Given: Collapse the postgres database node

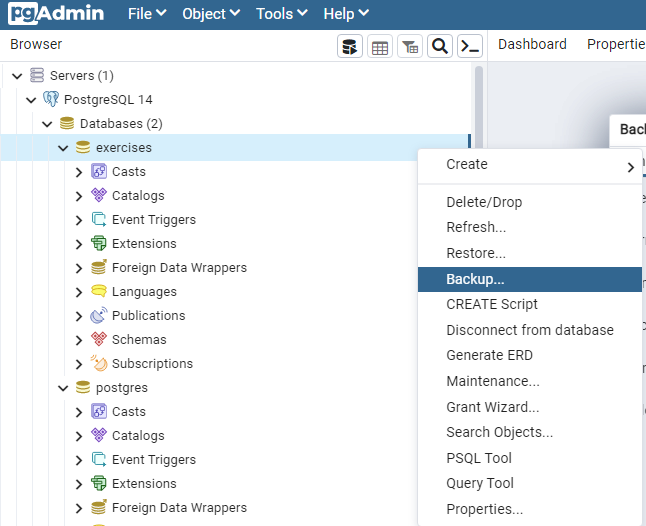Looking at the screenshot, I should [x=63, y=388].
